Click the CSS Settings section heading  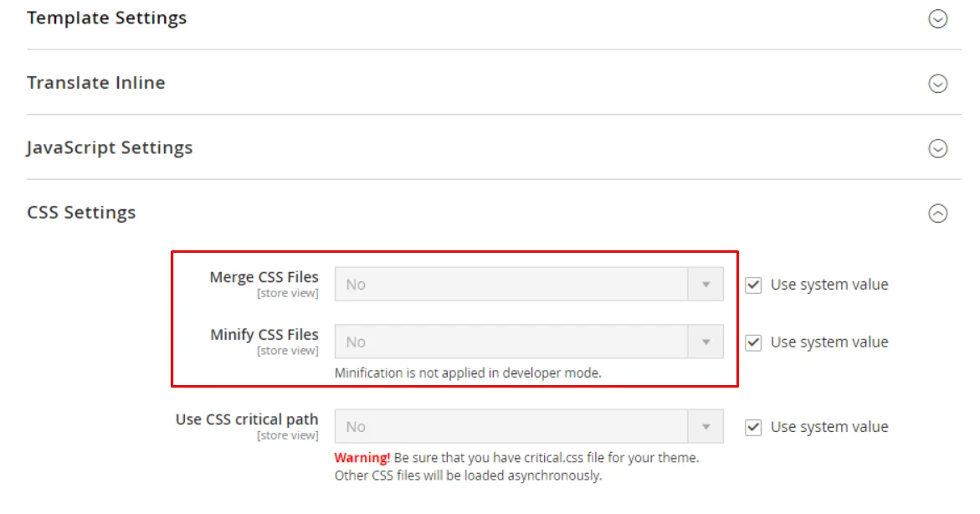click(81, 213)
